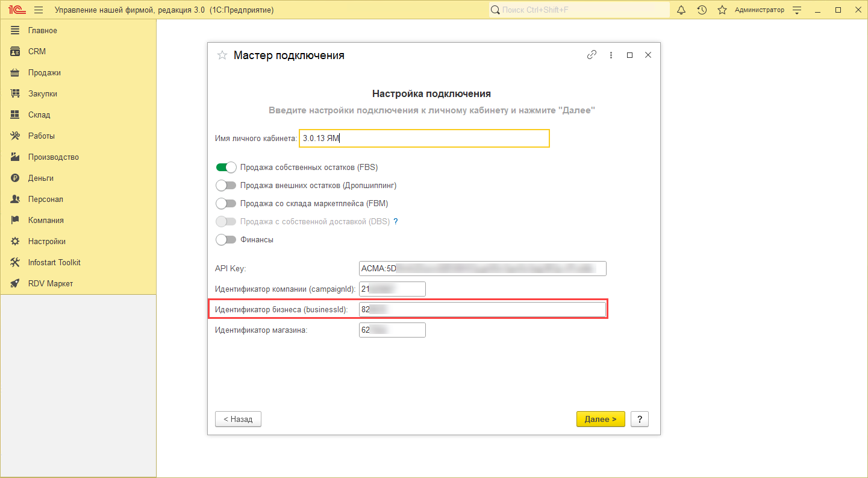Click the Главное section icon
The width and height of the screenshot is (868, 478).
tap(16, 30)
